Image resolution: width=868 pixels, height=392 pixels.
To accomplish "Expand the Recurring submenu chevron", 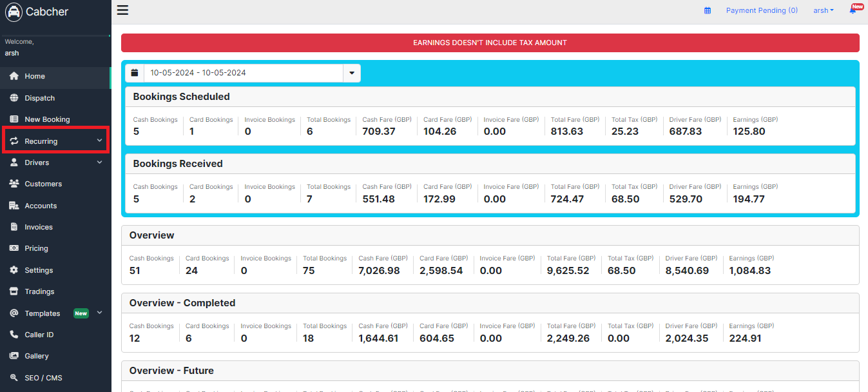I will 99,141.
